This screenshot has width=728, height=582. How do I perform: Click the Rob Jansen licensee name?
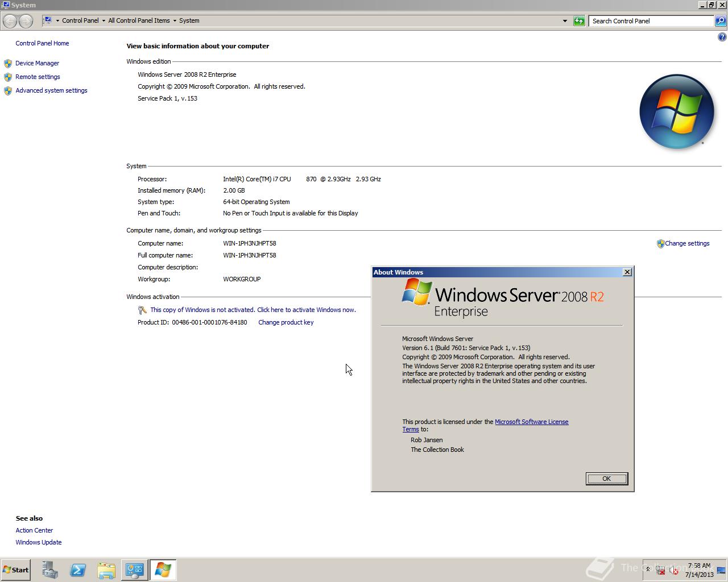tap(427, 440)
